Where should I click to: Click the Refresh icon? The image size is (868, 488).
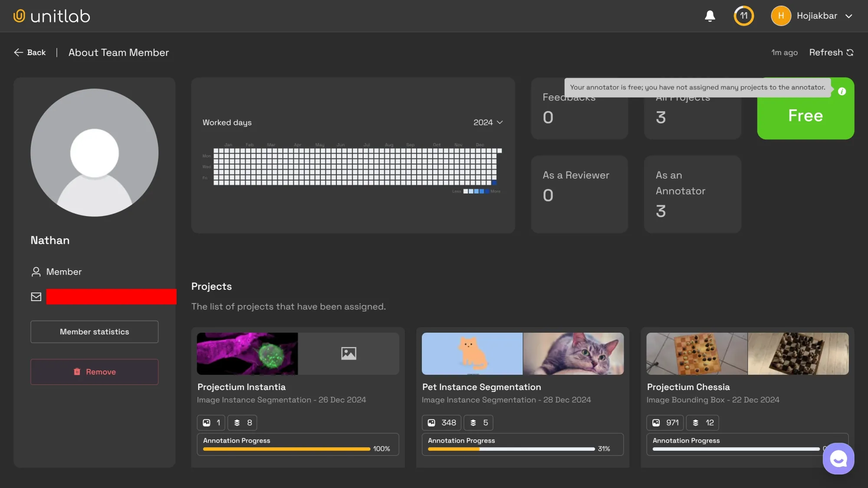pyautogui.click(x=850, y=52)
